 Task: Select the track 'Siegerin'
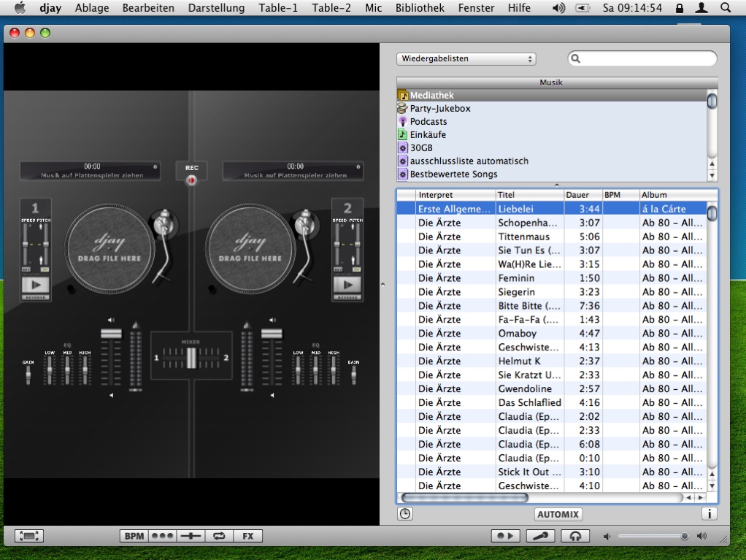click(552, 291)
